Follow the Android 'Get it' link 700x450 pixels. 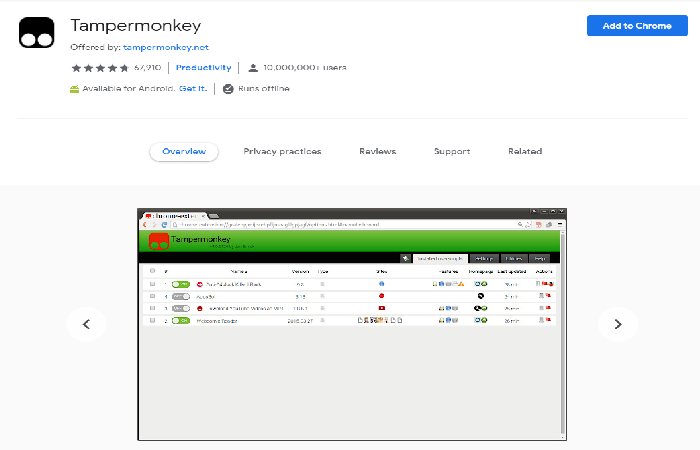(x=193, y=88)
